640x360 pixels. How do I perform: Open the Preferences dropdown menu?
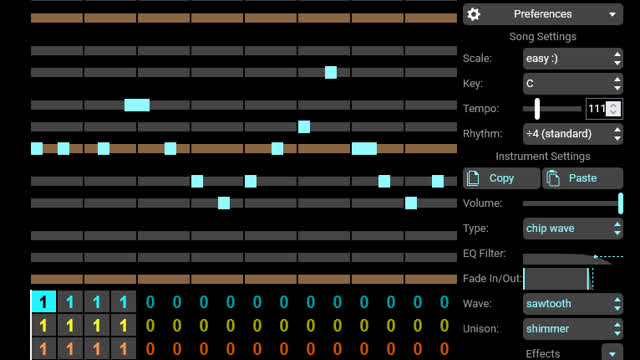[543, 14]
